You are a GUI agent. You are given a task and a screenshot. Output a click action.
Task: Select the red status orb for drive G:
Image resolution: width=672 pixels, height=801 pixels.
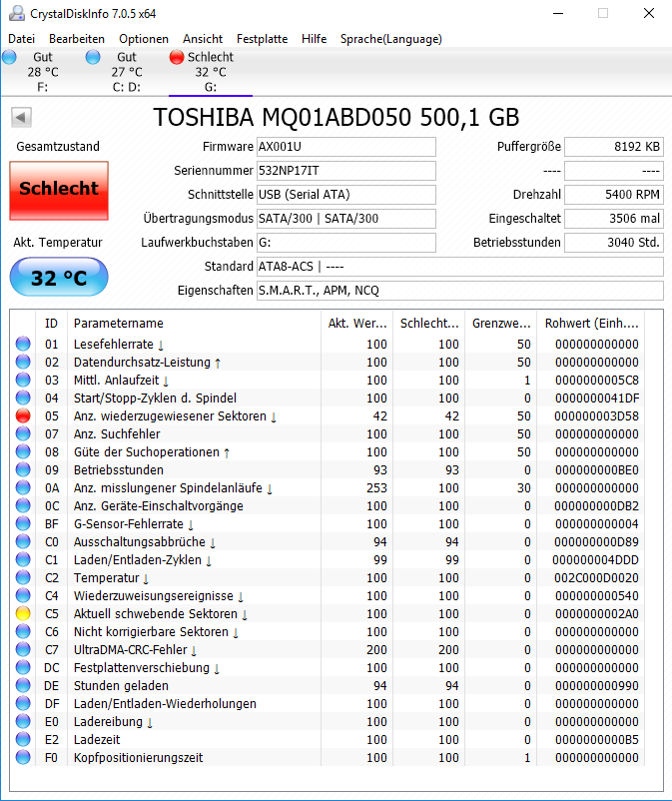tap(177, 57)
